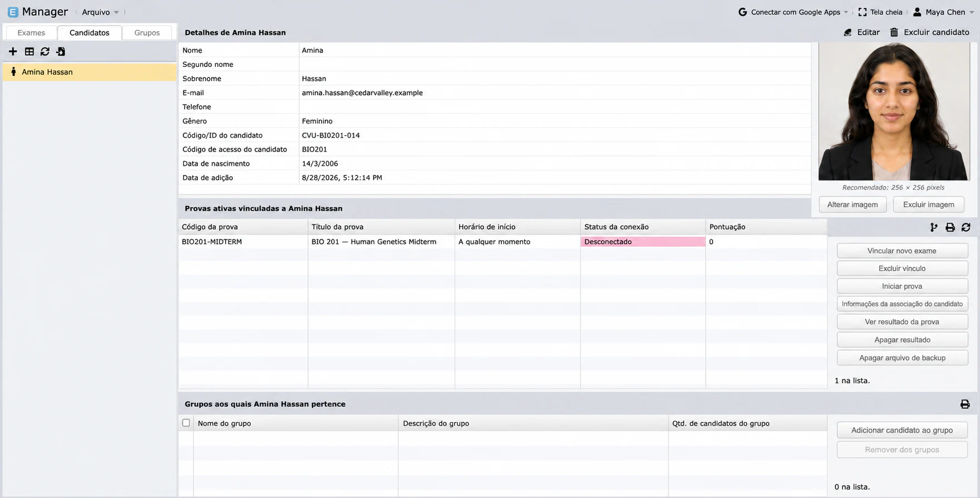Open Informações da associação do candidato
Viewport: 980px width, 498px height.
[x=902, y=304]
